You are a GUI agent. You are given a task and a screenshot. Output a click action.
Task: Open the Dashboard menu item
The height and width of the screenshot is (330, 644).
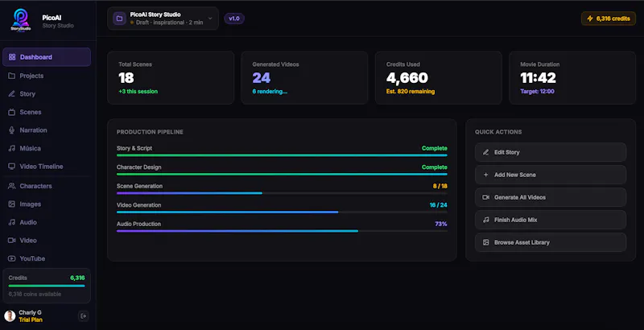click(x=47, y=57)
